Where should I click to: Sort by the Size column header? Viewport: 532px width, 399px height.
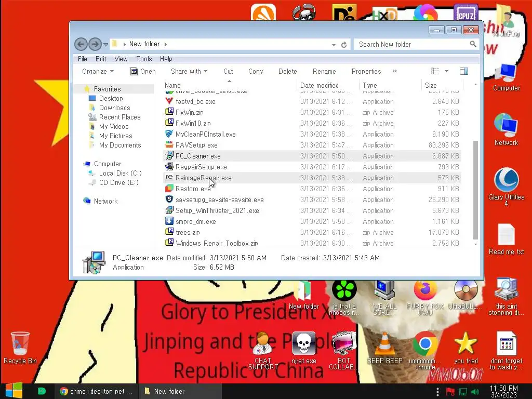pyautogui.click(x=442, y=85)
